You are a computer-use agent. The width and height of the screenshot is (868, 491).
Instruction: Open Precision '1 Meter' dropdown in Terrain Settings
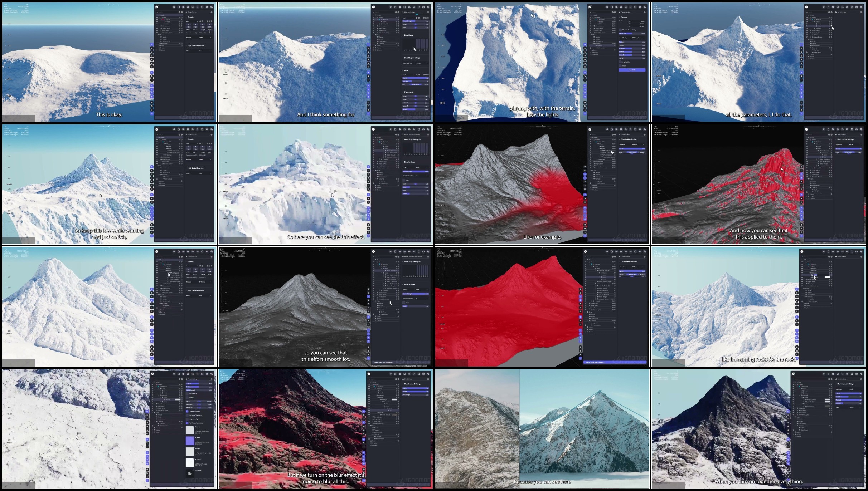205,37
